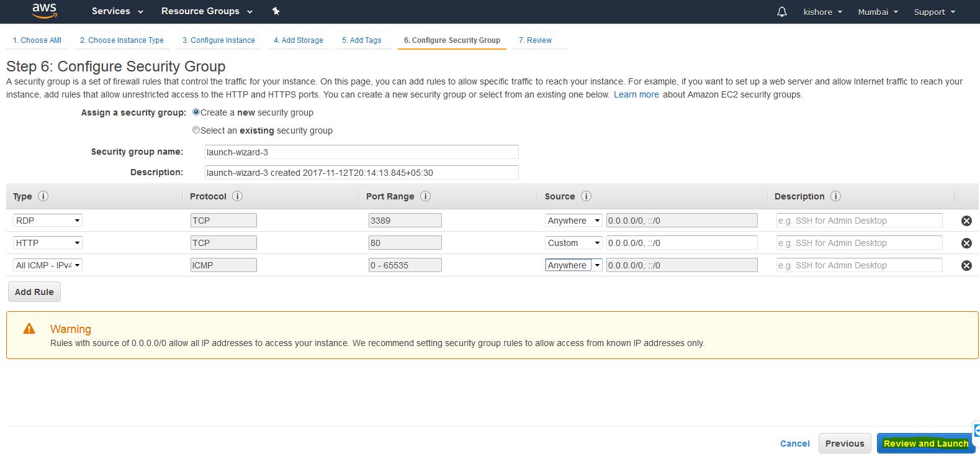Screen dimensions: 980x456
Task: Select Create a new security group
Action: (196, 112)
